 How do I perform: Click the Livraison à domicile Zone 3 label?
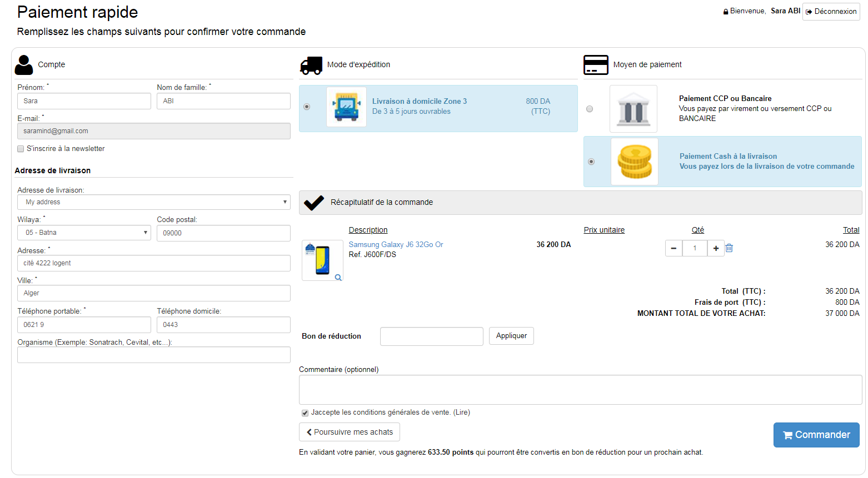420,102
